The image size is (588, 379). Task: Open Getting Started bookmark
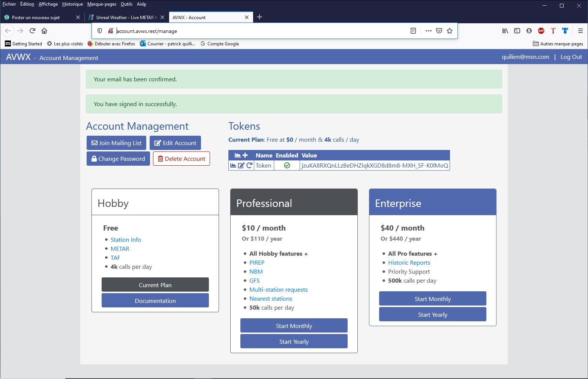(x=23, y=43)
